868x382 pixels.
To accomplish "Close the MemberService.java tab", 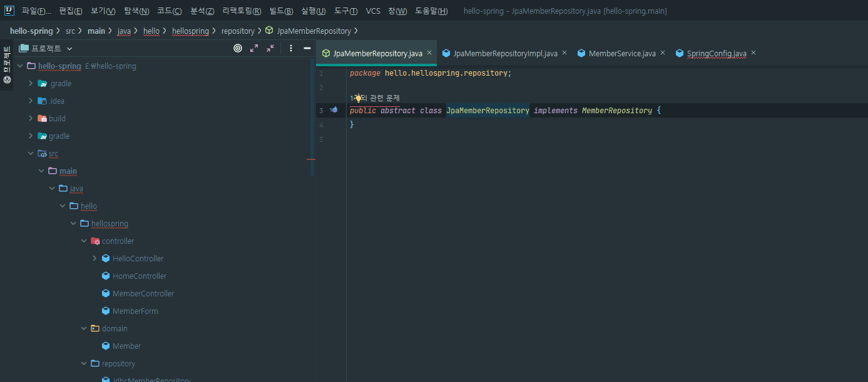I will [x=663, y=53].
